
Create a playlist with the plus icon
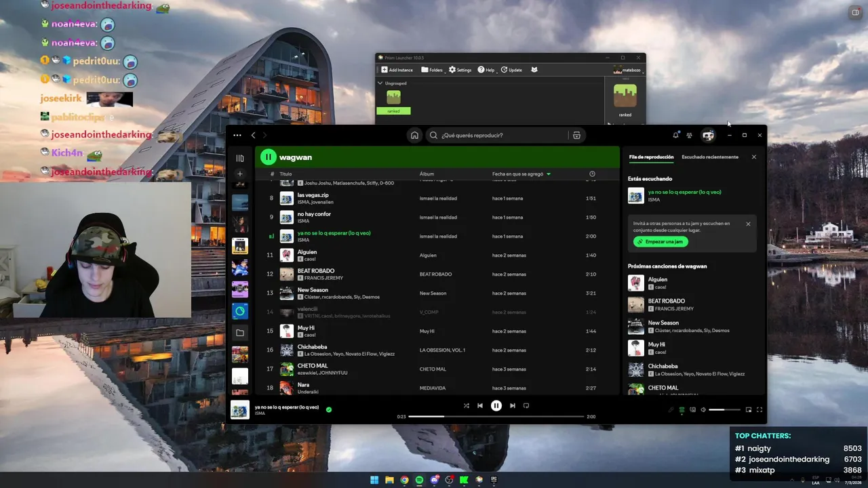coord(239,174)
